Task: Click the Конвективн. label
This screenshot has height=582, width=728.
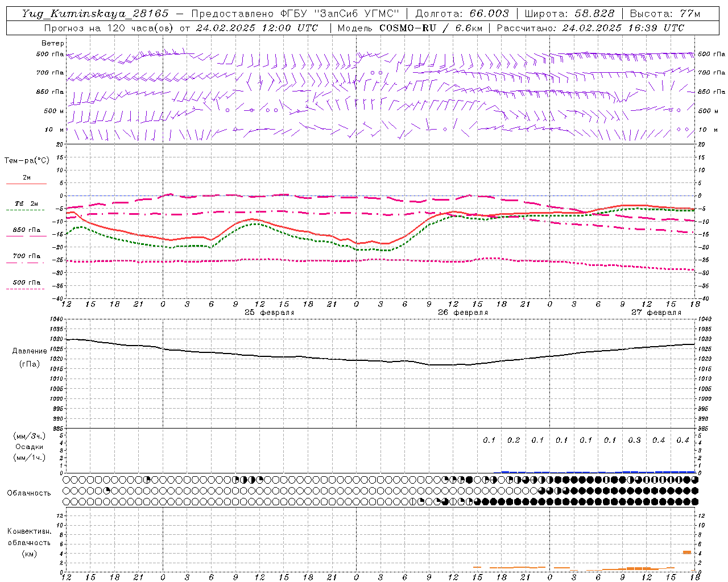Action: 29,531
